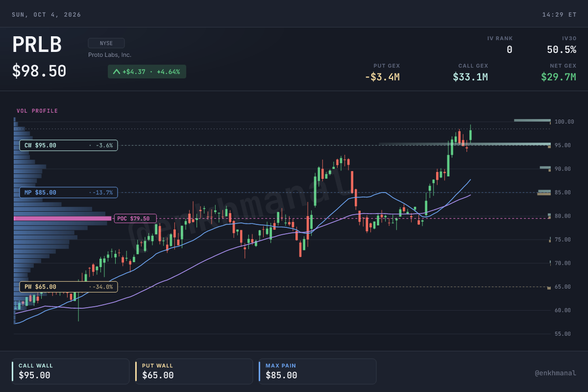Click the 100.00 price axis label
The height and width of the screenshot is (392, 588).
pyautogui.click(x=564, y=122)
